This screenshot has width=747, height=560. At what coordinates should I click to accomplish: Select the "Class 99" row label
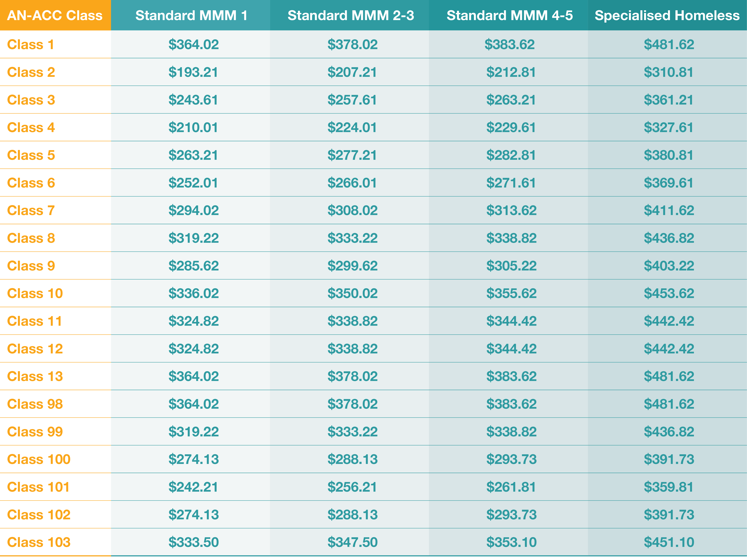tap(35, 432)
